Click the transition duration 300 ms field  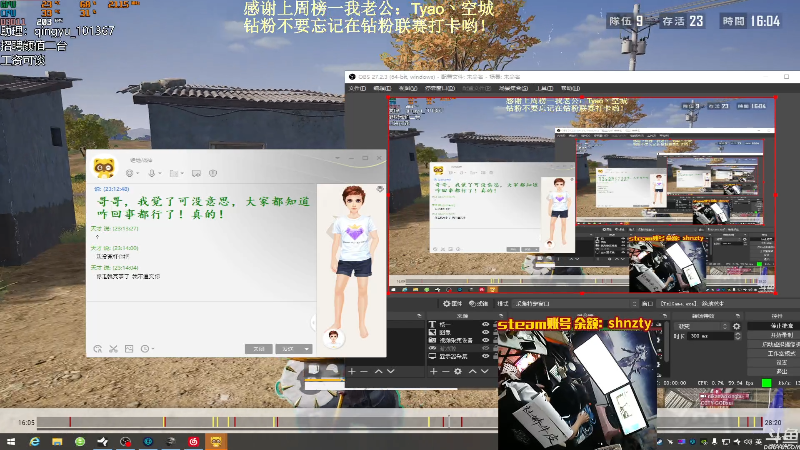pos(711,336)
